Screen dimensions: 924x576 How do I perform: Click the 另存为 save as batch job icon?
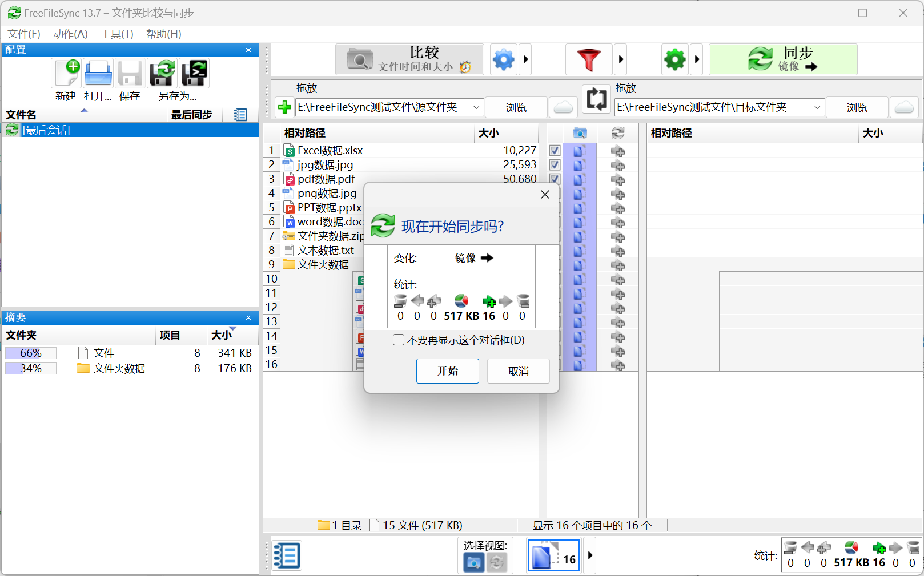(x=194, y=74)
